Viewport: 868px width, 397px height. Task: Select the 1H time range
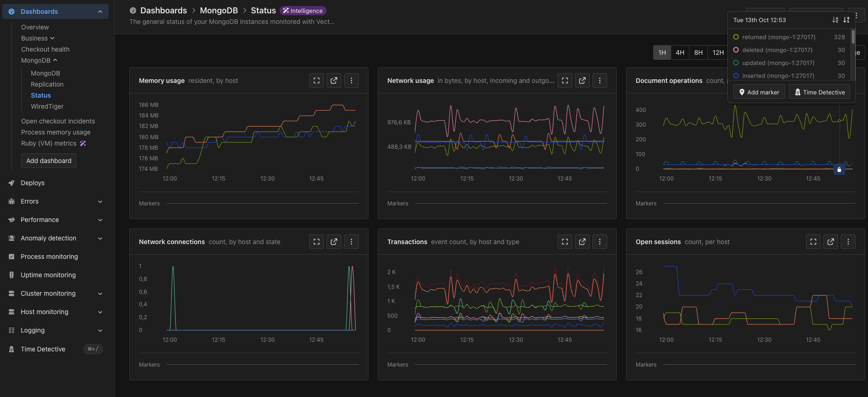click(x=662, y=53)
